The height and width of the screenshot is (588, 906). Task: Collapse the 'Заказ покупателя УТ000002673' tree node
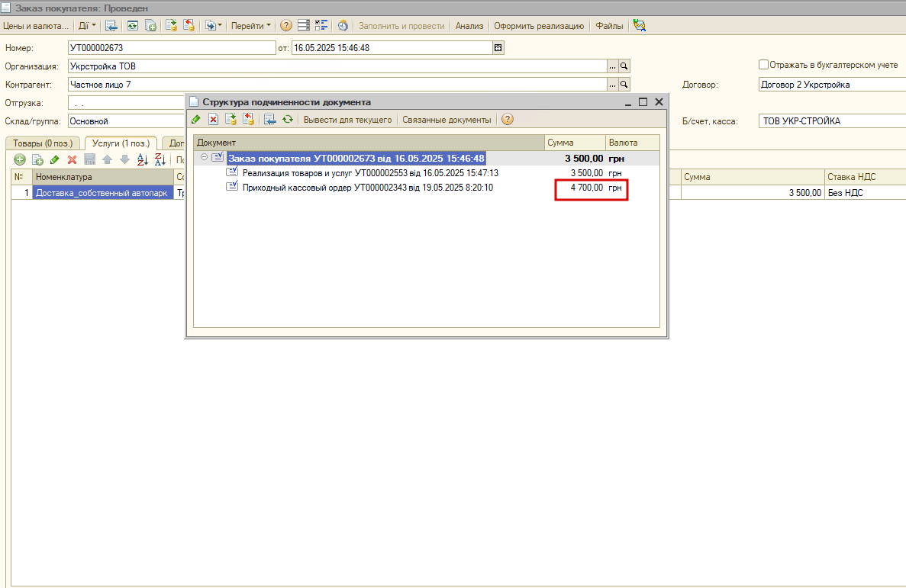pyautogui.click(x=204, y=157)
